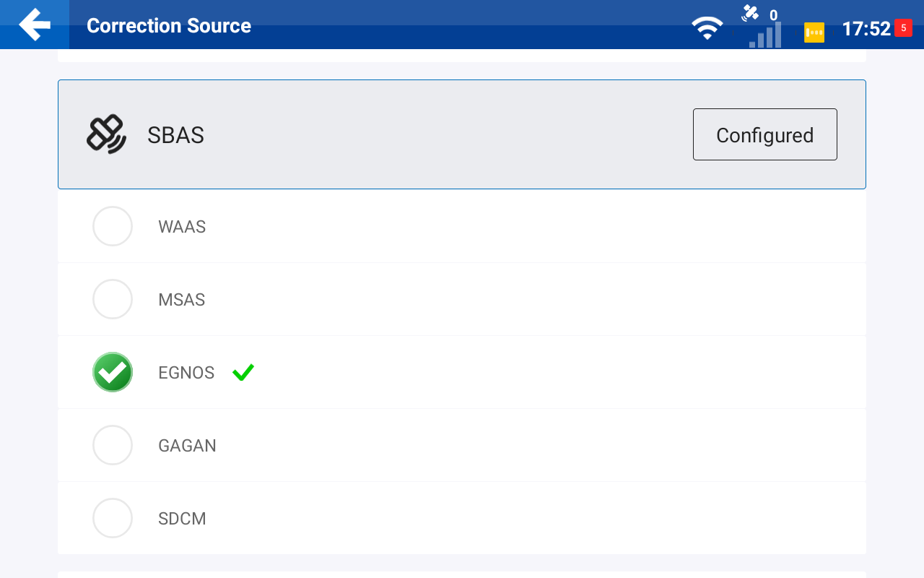
Task: Select the SDCM radio button
Action: [x=113, y=518]
